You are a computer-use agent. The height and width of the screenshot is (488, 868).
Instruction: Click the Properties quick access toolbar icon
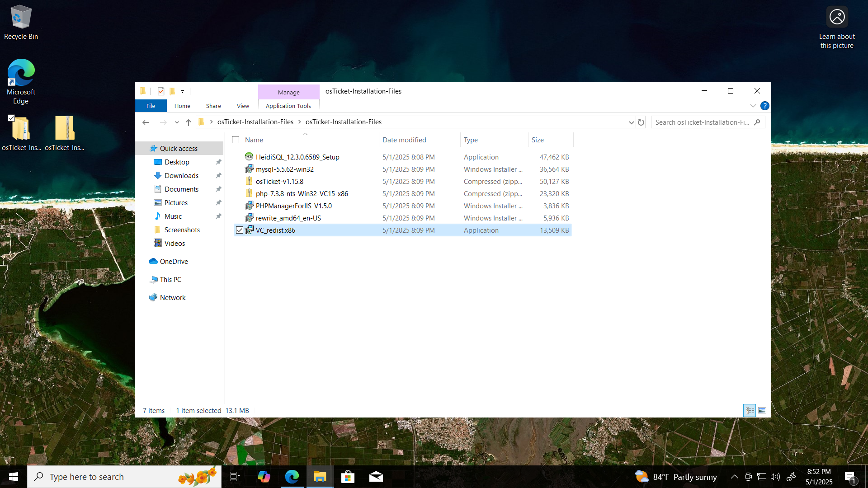click(160, 91)
